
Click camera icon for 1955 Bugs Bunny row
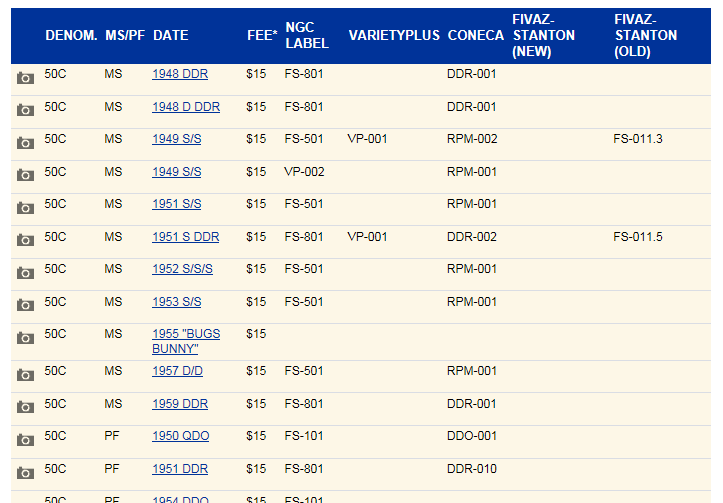[25, 338]
